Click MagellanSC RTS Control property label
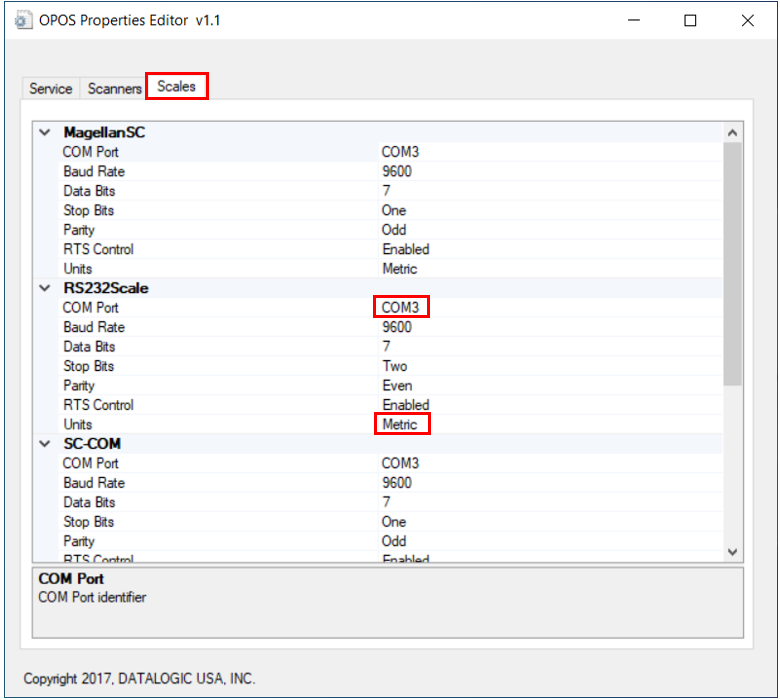Viewport: 780px width, 700px height. [98, 250]
